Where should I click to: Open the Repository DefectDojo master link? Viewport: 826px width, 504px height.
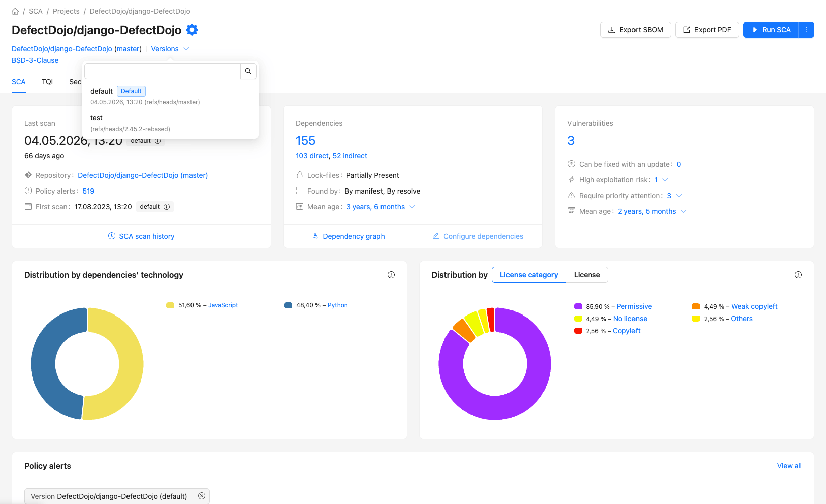tap(143, 175)
